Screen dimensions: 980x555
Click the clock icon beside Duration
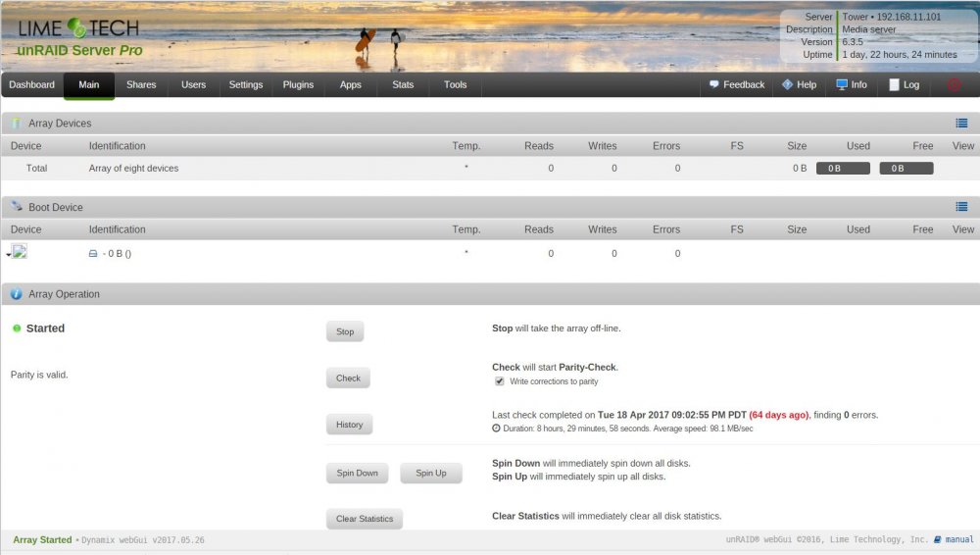496,429
